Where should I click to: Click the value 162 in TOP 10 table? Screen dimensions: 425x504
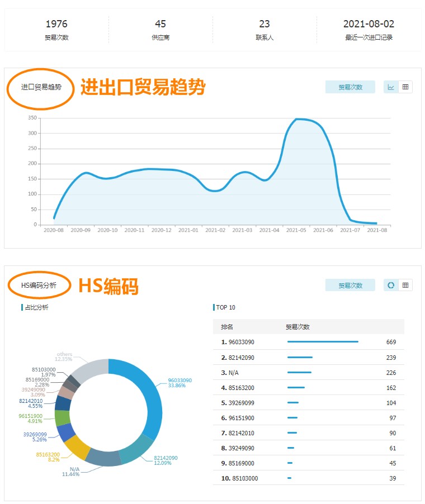point(391,388)
